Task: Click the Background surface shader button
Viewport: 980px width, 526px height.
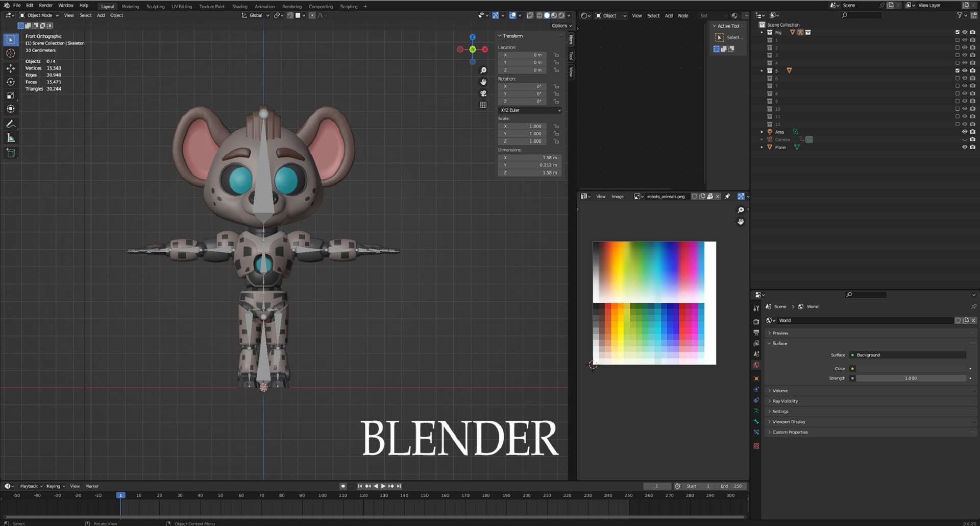Action: click(908, 355)
